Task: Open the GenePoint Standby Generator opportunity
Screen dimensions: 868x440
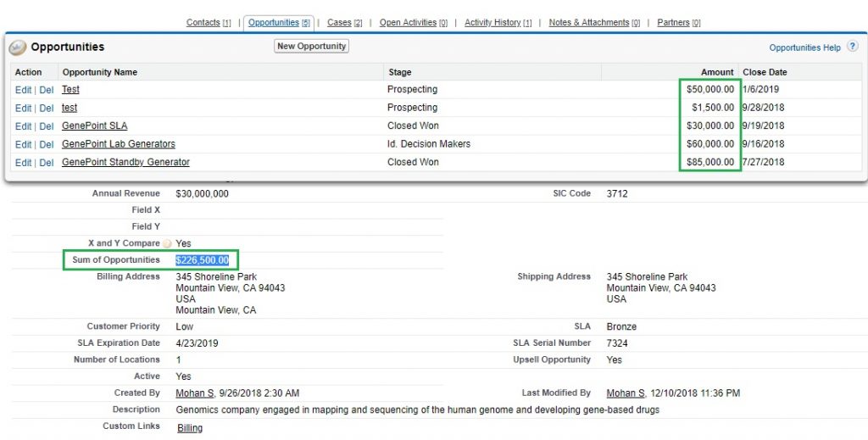Action: point(125,162)
